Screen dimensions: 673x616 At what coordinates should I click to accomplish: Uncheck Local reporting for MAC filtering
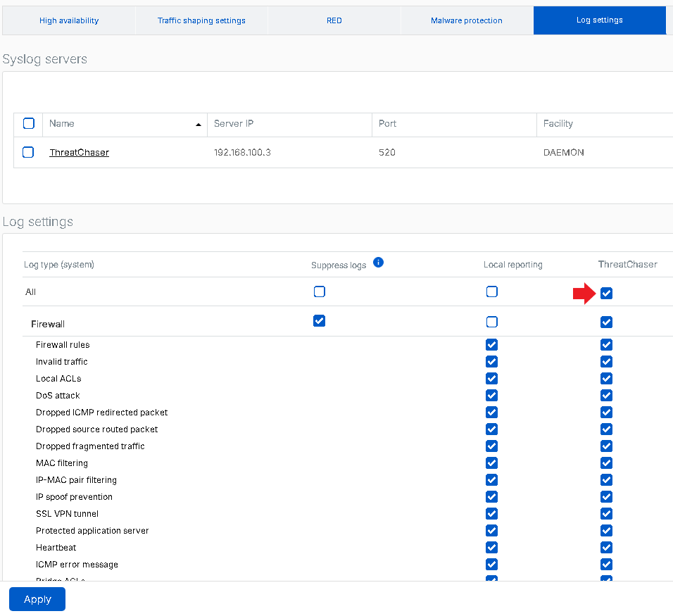(492, 463)
